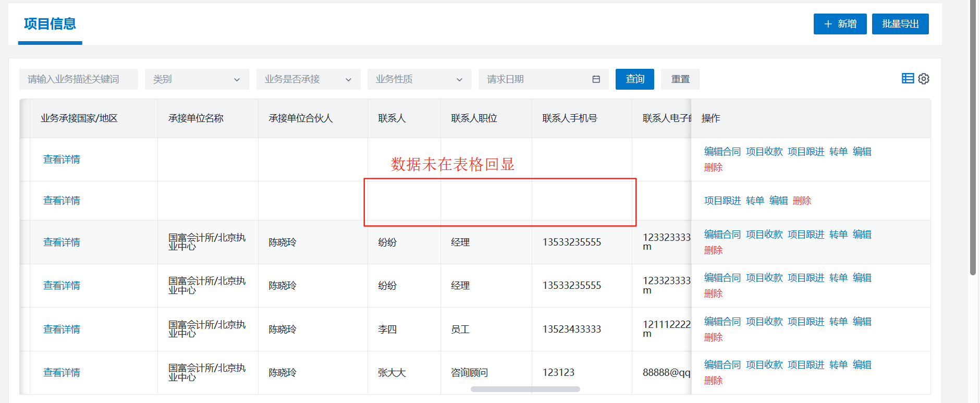Click 转单 in the 张大大 row

point(838,365)
